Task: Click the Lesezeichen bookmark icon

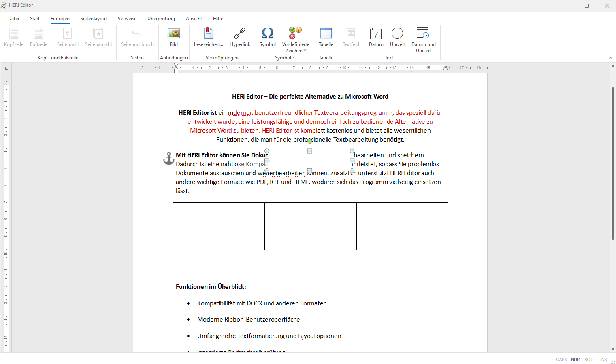Action: [x=208, y=34]
